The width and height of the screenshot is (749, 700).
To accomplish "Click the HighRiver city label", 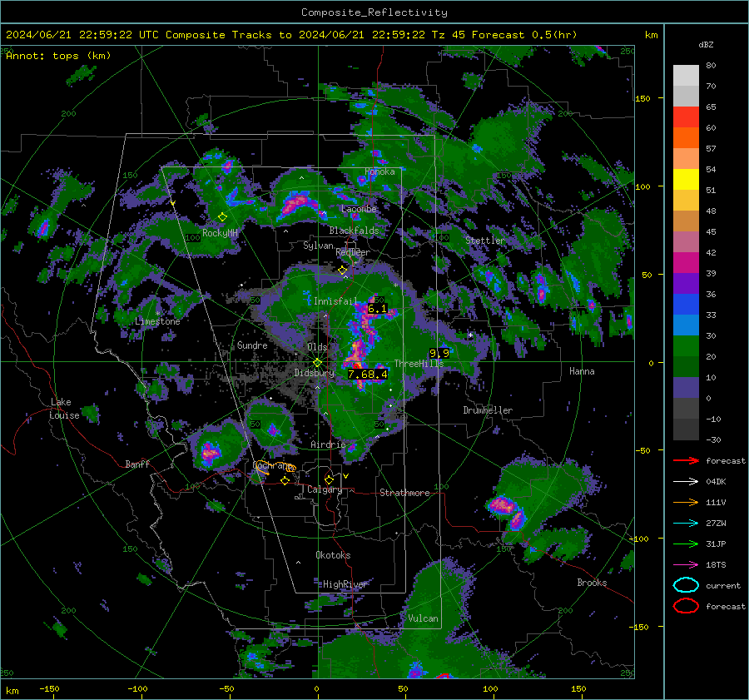I will [x=345, y=584].
